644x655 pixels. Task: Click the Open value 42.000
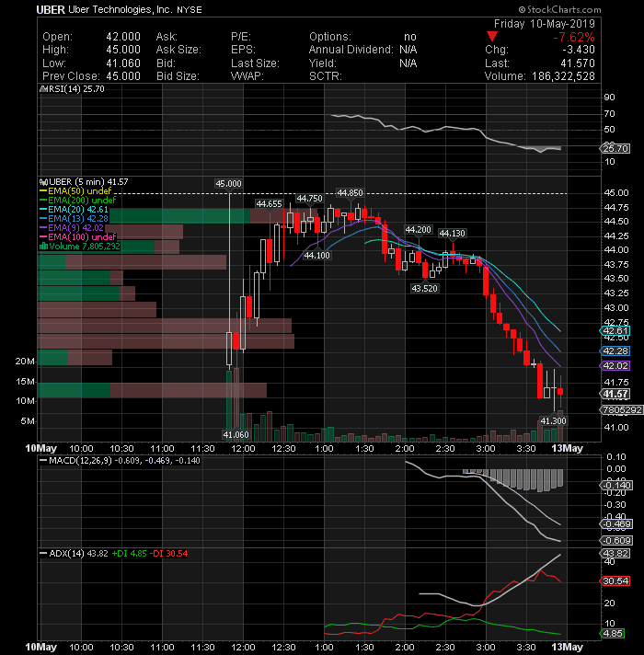click(x=123, y=37)
